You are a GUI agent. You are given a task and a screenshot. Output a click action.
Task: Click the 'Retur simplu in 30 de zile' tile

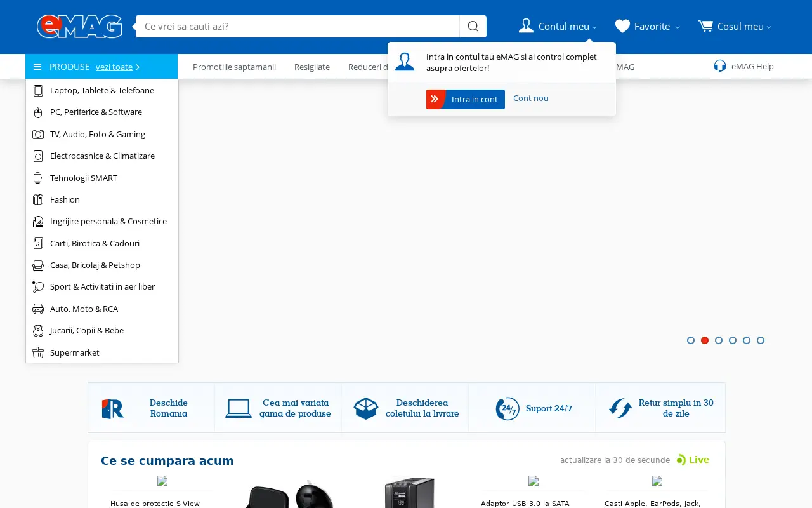click(x=660, y=408)
